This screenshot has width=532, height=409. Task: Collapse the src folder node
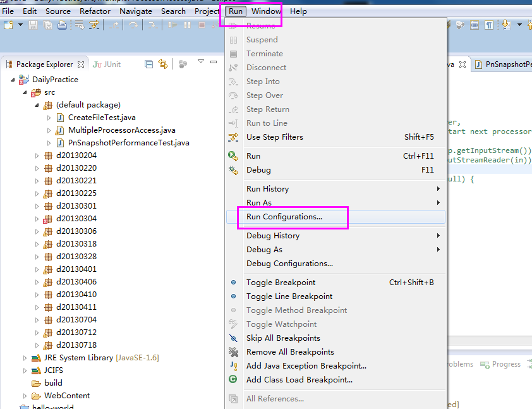(x=25, y=92)
